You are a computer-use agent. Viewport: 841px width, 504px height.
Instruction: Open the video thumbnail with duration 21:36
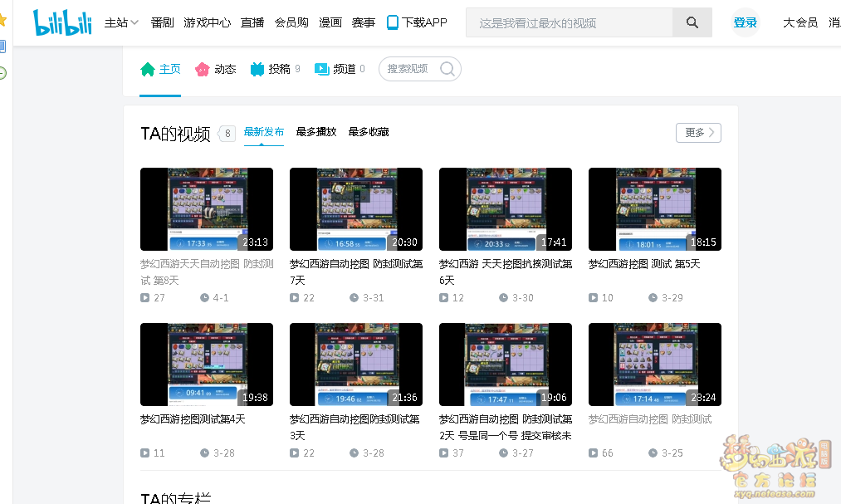pyautogui.click(x=356, y=365)
